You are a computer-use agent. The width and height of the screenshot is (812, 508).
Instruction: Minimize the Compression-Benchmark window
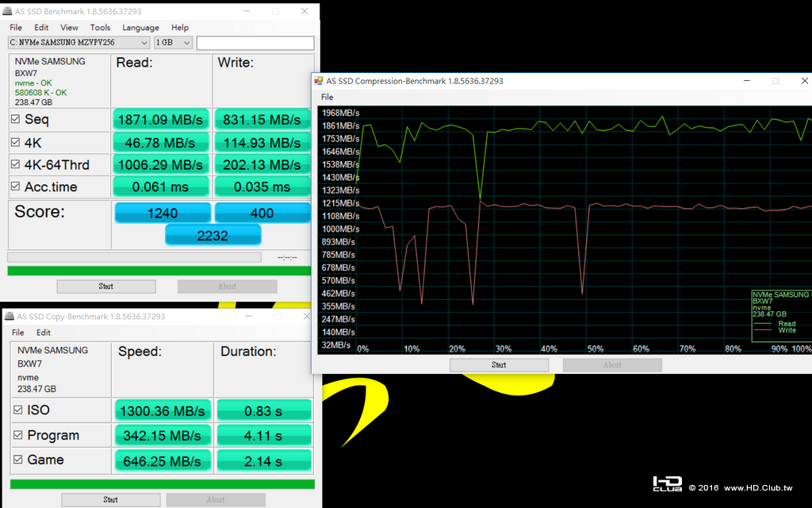pos(747,81)
